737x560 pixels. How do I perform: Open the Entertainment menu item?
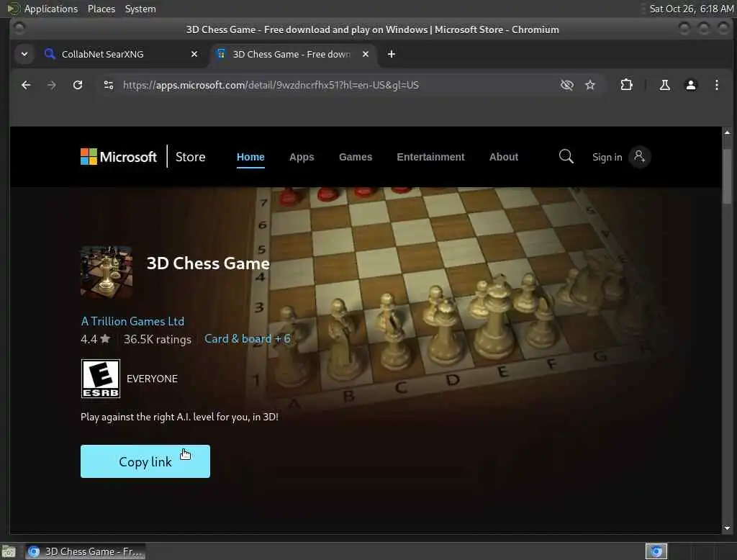430,157
